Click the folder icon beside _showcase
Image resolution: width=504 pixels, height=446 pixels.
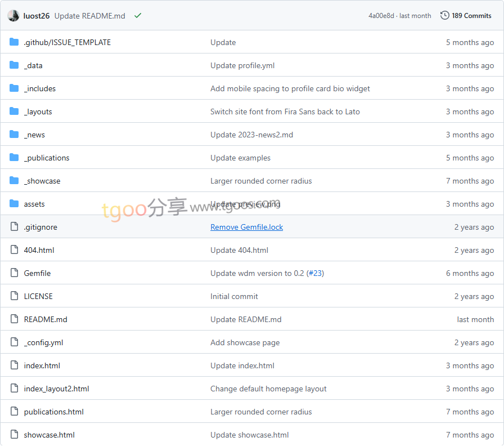[x=14, y=181]
